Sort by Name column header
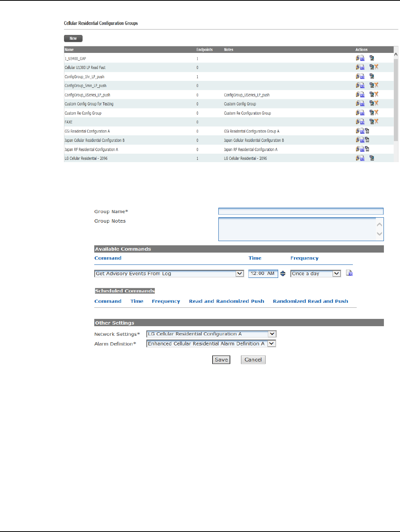Screen dimensions: 400x532 [69, 49]
